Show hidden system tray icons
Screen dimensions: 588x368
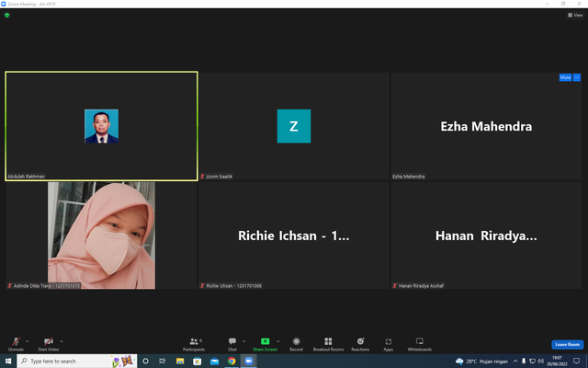click(515, 362)
